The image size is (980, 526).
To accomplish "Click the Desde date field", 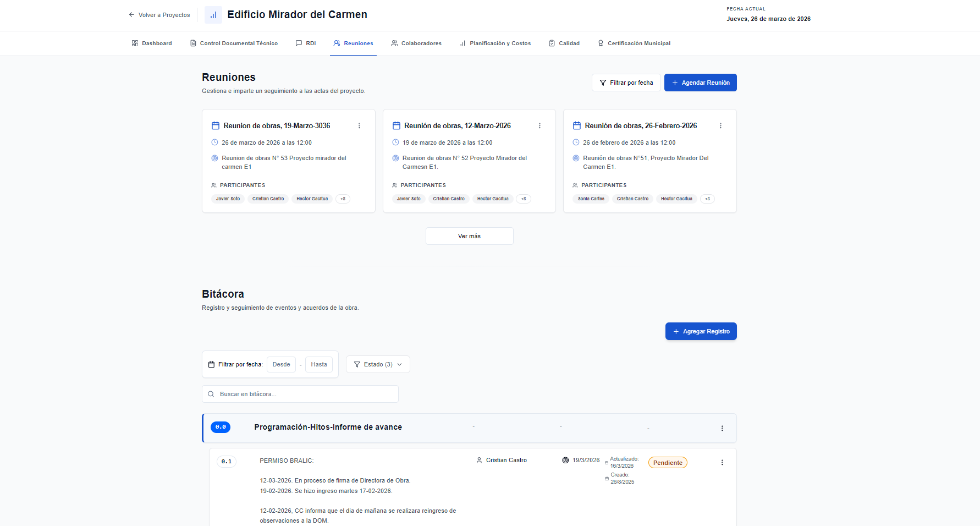I will pos(281,364).
